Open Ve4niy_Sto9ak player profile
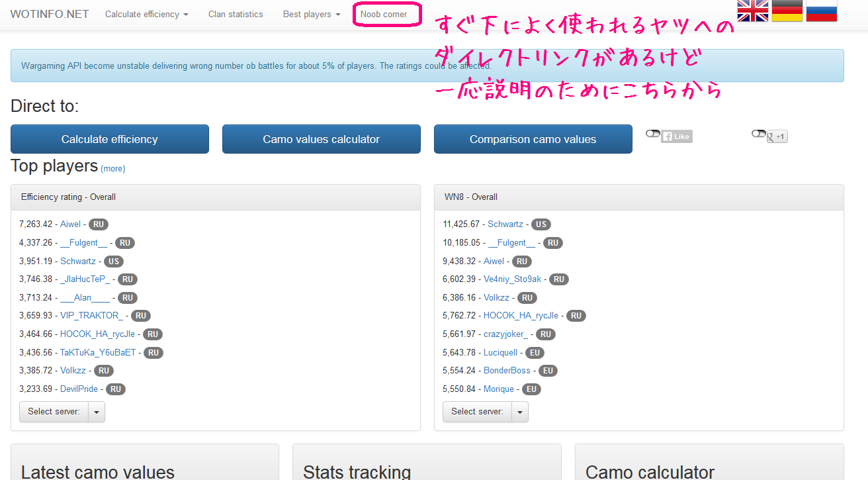Screen dimensions: 868x480 513,279
